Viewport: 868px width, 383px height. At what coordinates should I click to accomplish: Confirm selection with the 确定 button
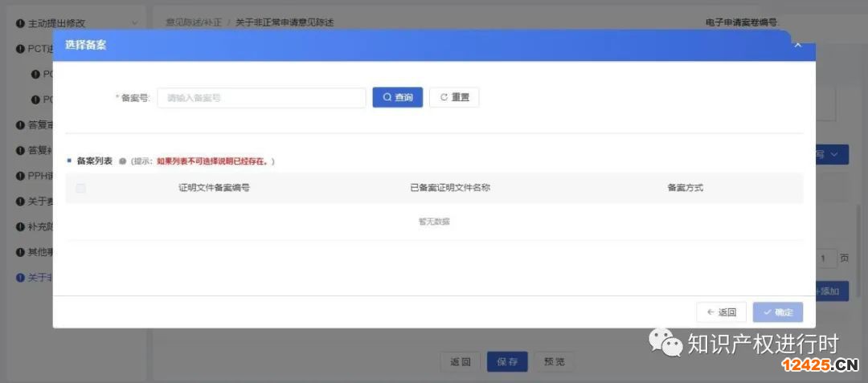point(777,312)
